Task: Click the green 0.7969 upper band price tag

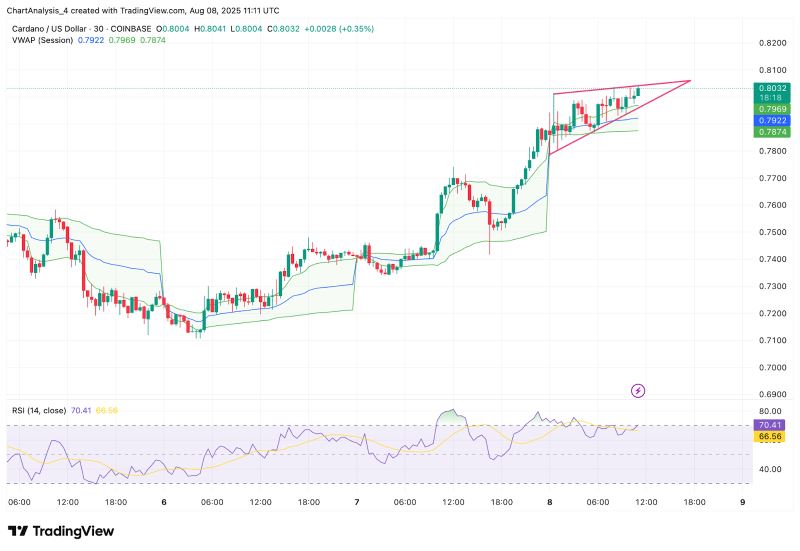Action: click(770, 109)
